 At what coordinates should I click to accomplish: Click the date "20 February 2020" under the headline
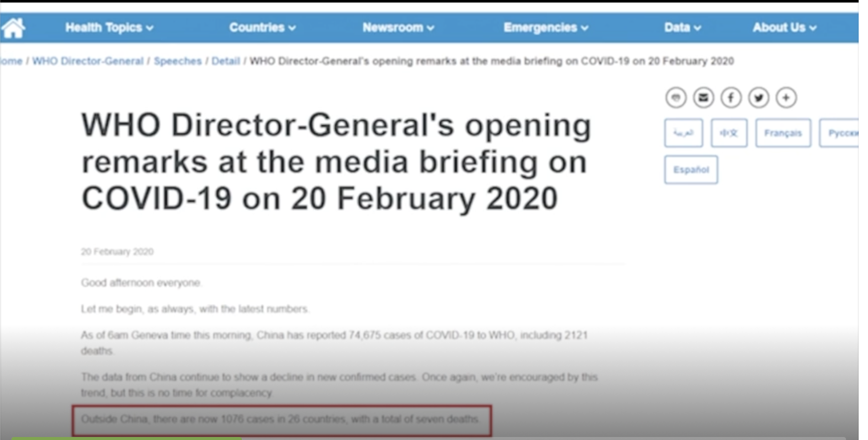click(x=117, y=252)
